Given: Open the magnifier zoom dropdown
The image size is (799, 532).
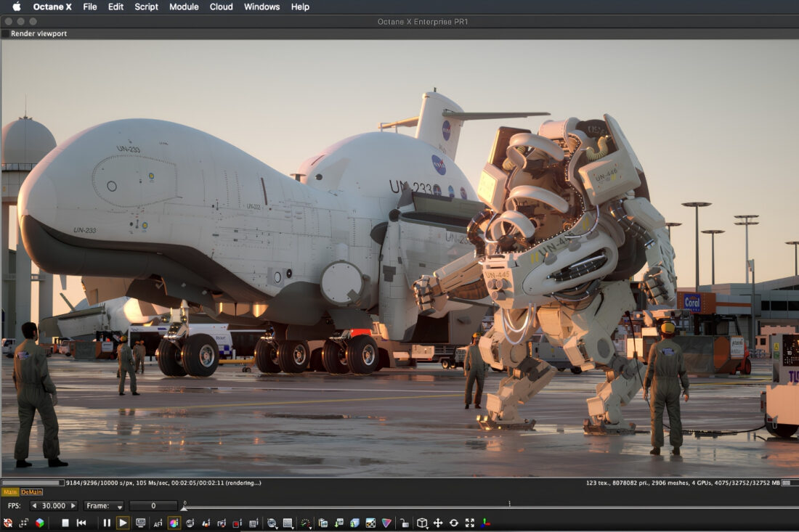Looking at the screenshot, I should (x=272, y=523).
